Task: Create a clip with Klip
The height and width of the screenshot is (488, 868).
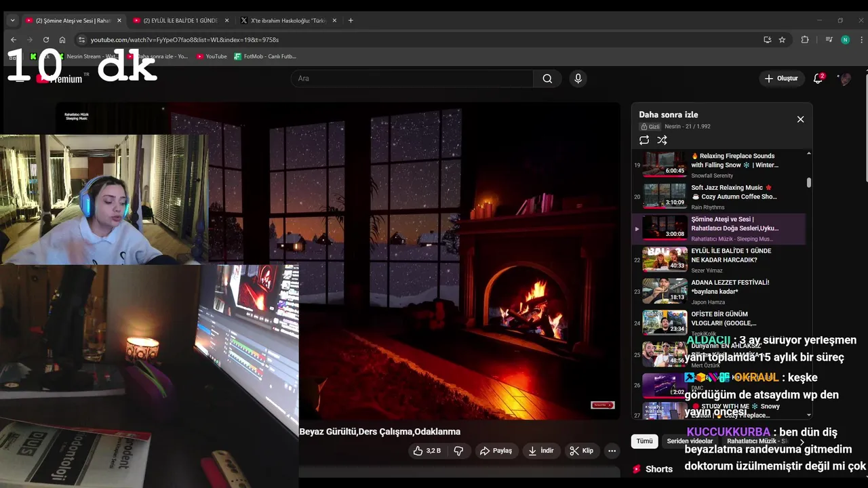Action: (582, 451)
